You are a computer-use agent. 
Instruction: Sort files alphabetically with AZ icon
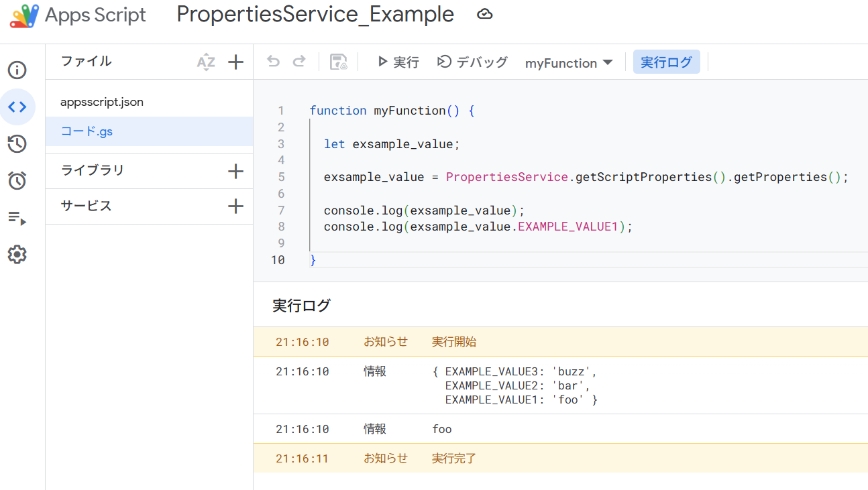[x=206, y=62]
